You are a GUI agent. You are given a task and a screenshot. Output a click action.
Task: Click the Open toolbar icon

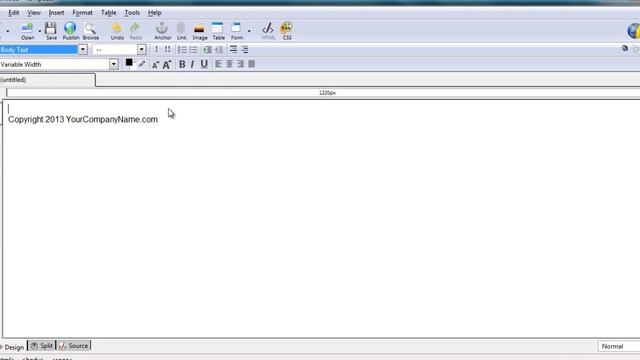coord(27,31)
